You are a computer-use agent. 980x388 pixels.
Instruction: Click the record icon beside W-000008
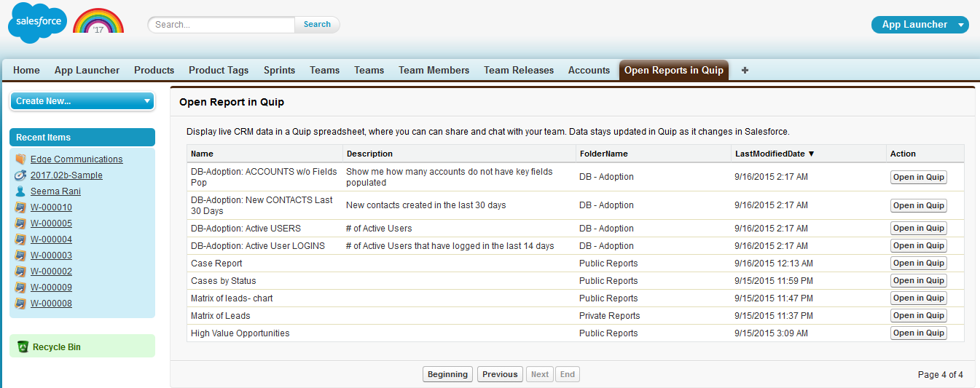pos(20,304)
